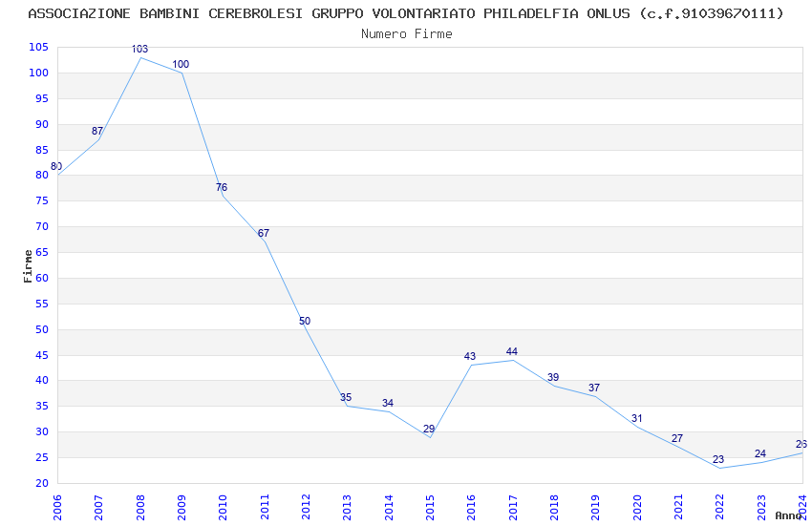Click the Numero Firme chart subtitle
812x525 pixels.
(x=407, y=34)
